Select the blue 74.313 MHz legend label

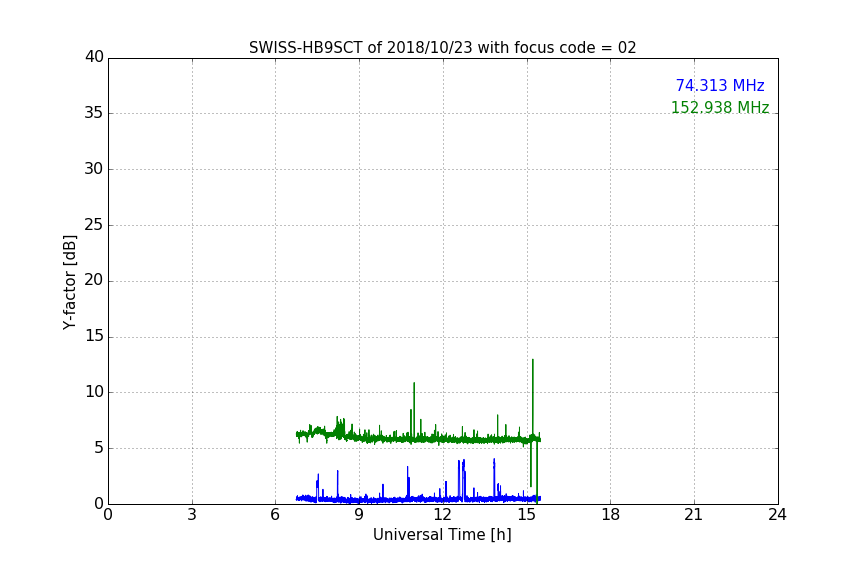[720, 85]
